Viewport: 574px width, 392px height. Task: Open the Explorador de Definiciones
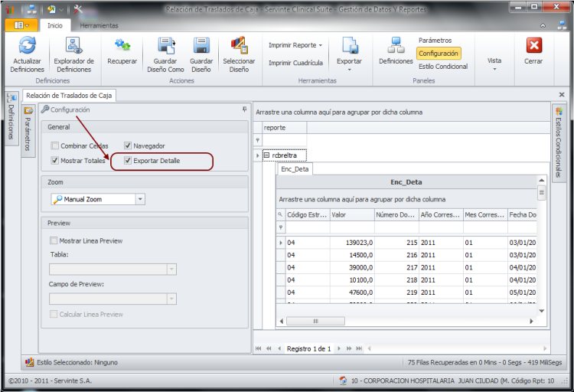click(73, 46)
